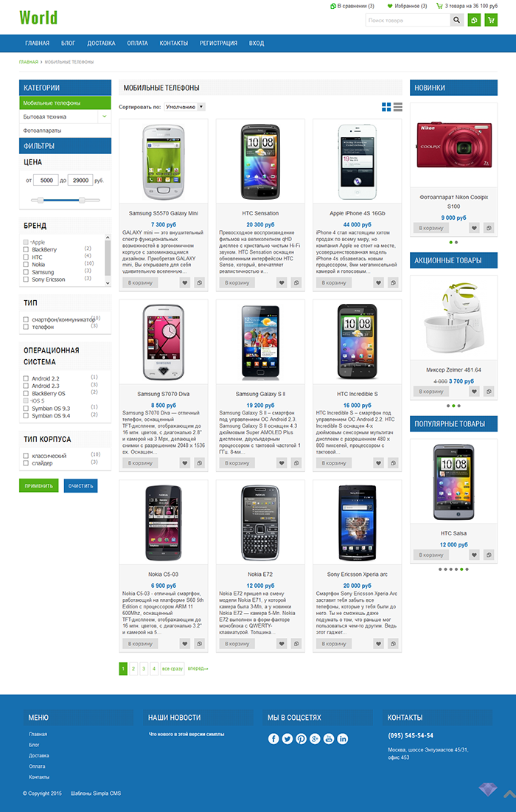Open the green shopping cart icon button
This screenshot has width=516, height=812.
(x=491, y=20)
